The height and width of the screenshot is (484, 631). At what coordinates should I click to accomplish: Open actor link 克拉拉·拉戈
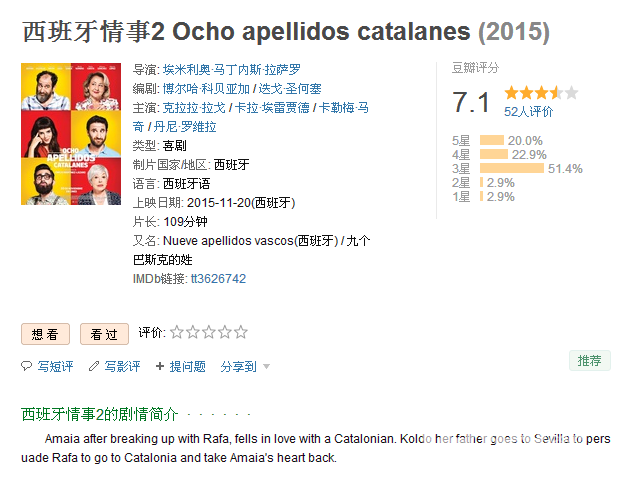point(194,108)
